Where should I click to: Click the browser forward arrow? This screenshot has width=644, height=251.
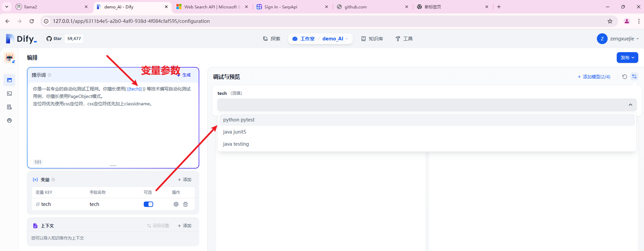(x=20, y=21)
